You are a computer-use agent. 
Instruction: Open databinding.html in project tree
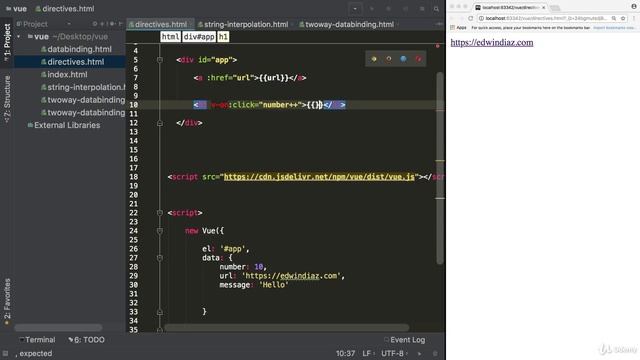[76, 49]
